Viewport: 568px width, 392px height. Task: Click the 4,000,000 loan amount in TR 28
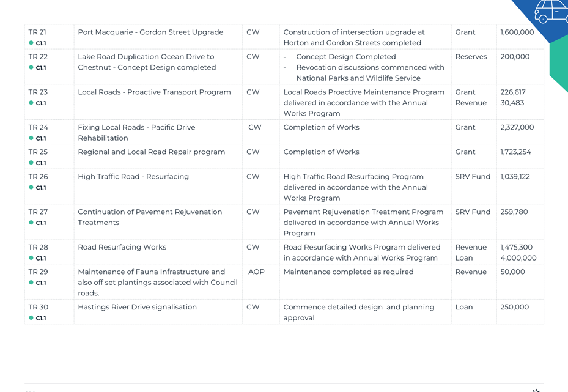tap(518, 258)
